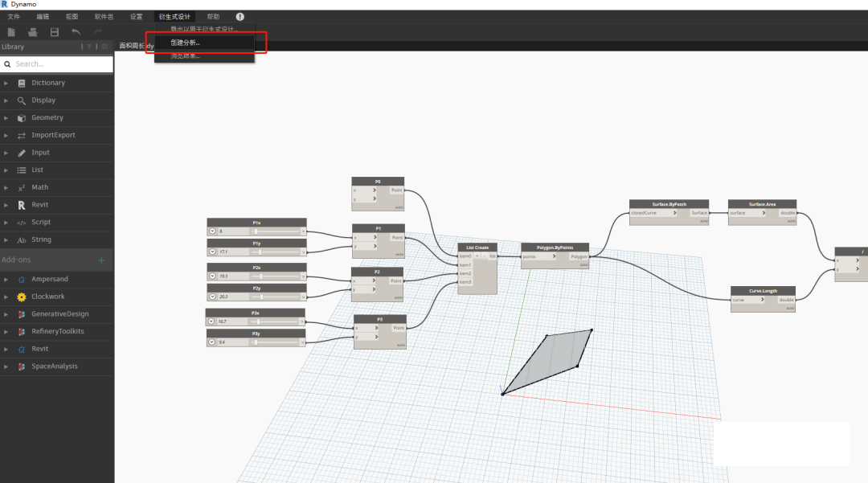Open the P1x slider settings dropdown
The height and width of the screenshot is (483, 868).
[212, 231]
